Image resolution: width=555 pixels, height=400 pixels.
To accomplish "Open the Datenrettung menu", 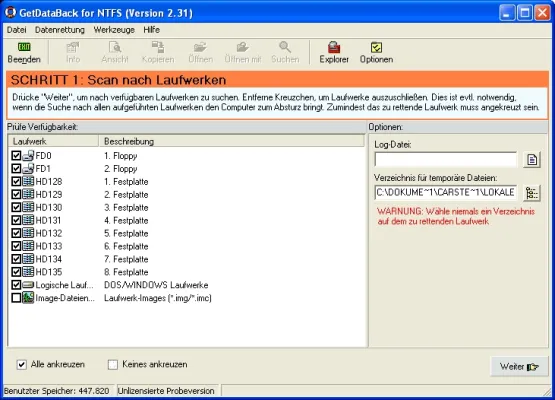I will click(x=60, y=30).
